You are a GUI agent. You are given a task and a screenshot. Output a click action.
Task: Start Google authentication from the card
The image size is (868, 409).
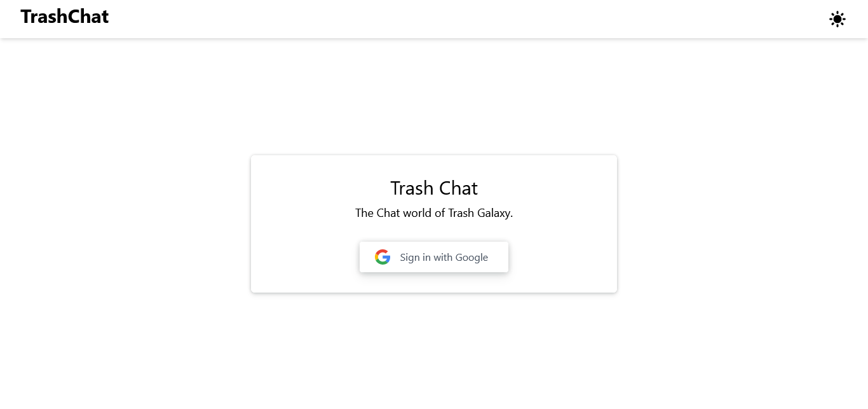434,256
